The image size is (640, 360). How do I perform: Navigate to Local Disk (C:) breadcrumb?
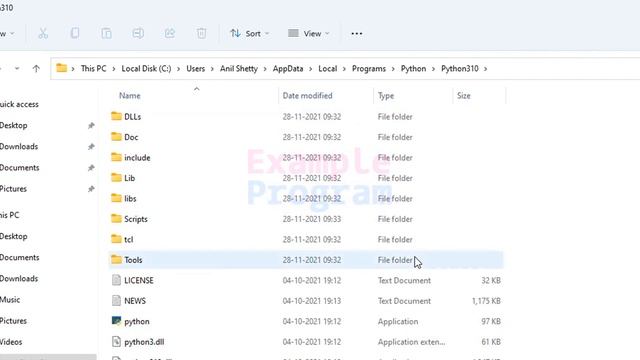(146, 69)
